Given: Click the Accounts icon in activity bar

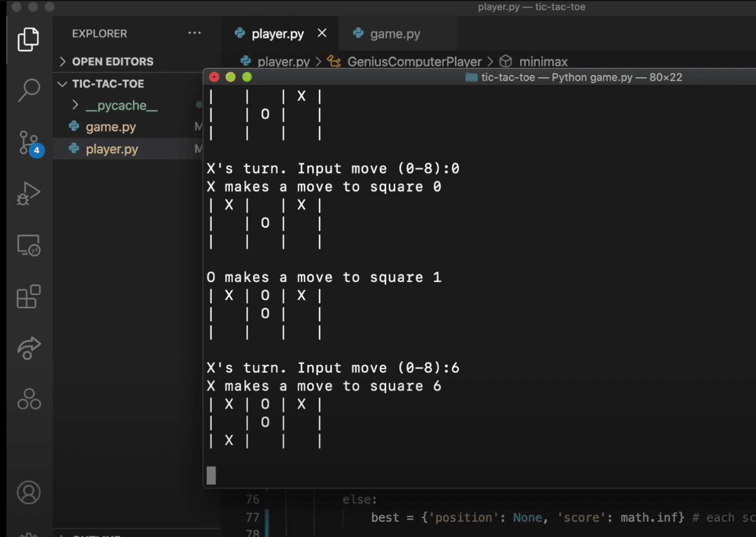Looking at the screenshot, I should pyautogui.click(x=29, y=492).
